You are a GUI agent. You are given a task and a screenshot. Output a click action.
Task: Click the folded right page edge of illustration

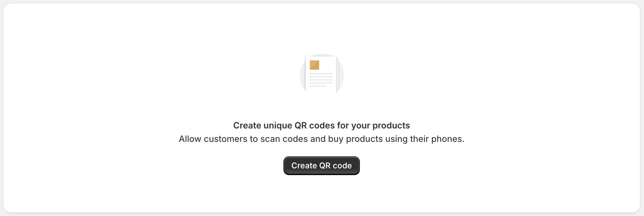[338, 74]
